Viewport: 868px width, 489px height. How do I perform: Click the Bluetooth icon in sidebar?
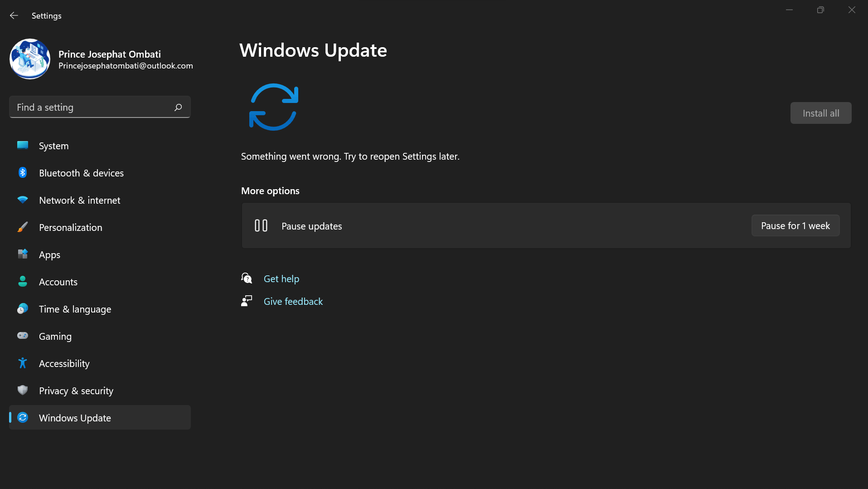[x=23, y=172]
